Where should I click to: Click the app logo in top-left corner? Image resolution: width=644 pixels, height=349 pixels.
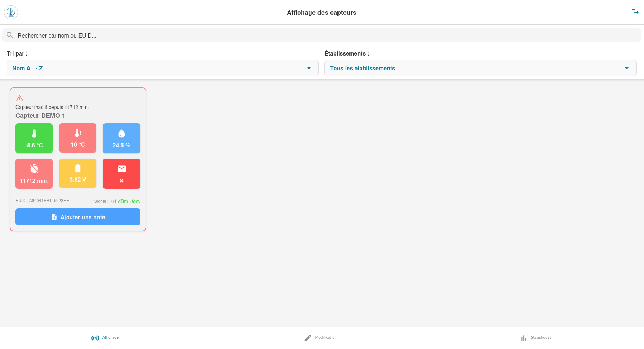click(11, 12)
